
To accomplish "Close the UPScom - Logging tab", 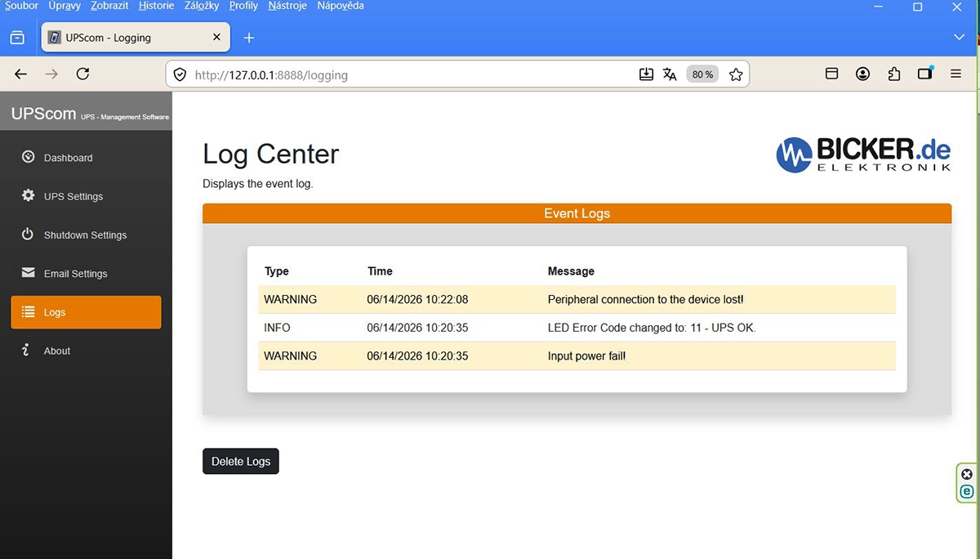I will point(216,38).
